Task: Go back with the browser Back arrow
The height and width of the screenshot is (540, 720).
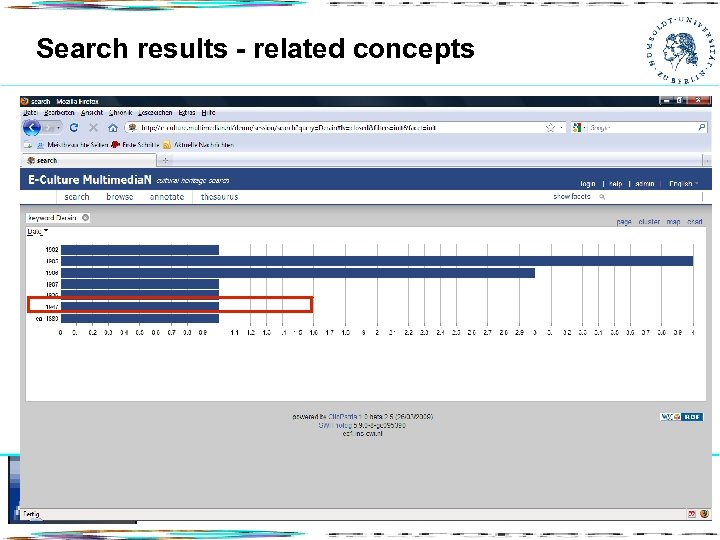Action: click(x=32, y=128)
